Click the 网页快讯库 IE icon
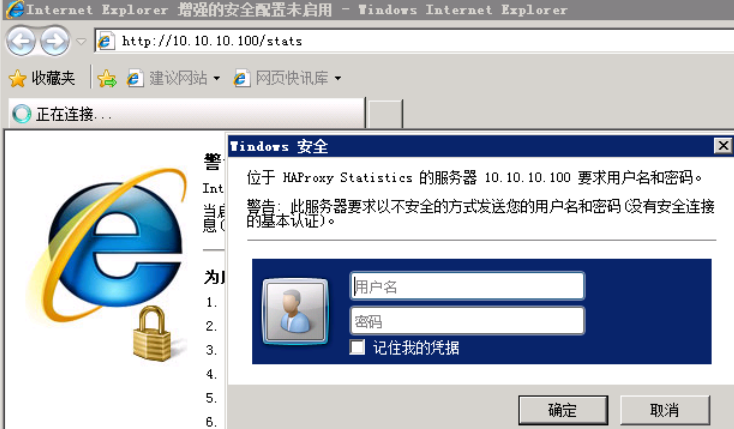 (x=241, y=78)
